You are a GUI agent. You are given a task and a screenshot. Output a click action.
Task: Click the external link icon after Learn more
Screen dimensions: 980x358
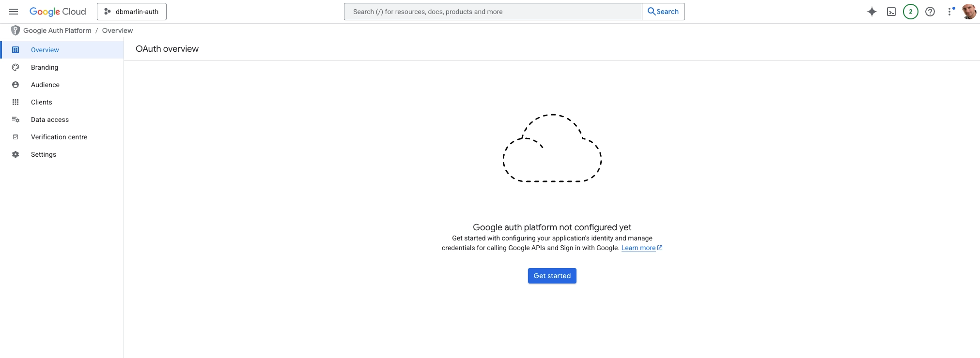coord(660,248)
